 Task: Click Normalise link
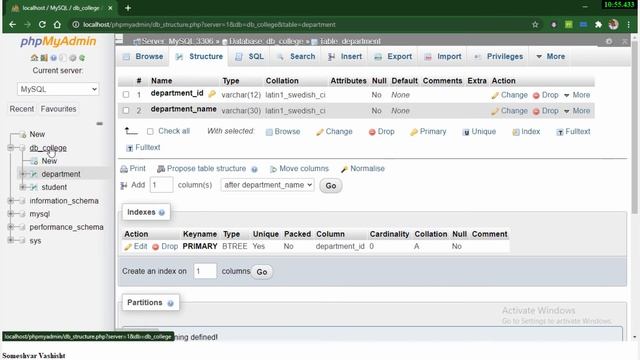[362, 169]
